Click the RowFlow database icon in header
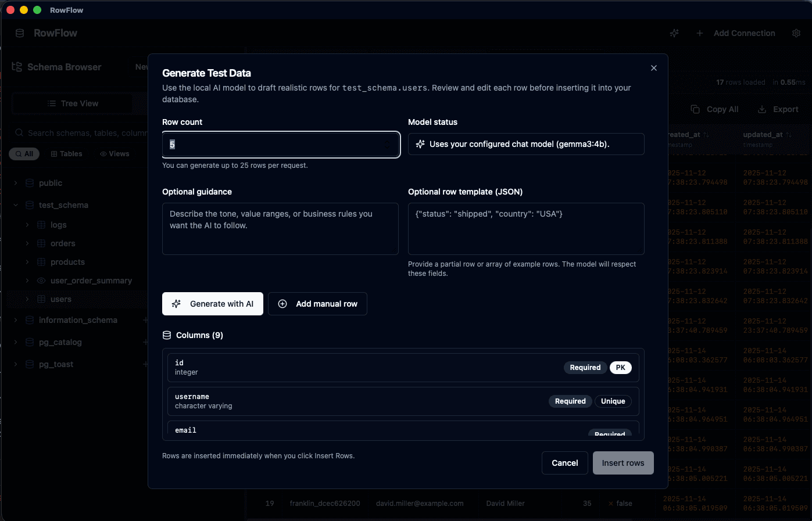 19,33
